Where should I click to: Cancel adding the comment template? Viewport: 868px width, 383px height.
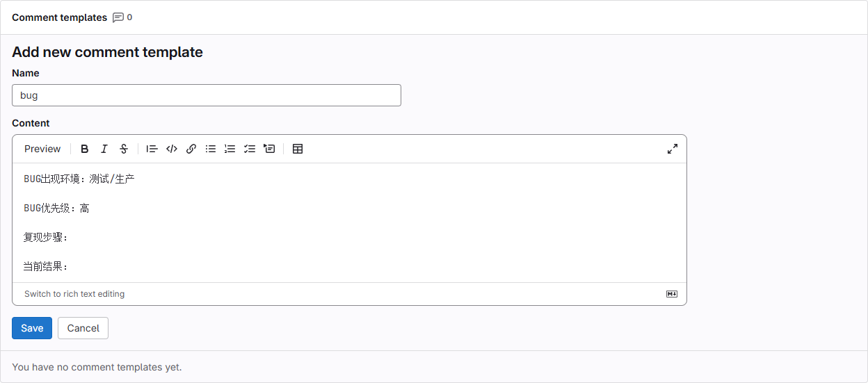coord(83,328)
